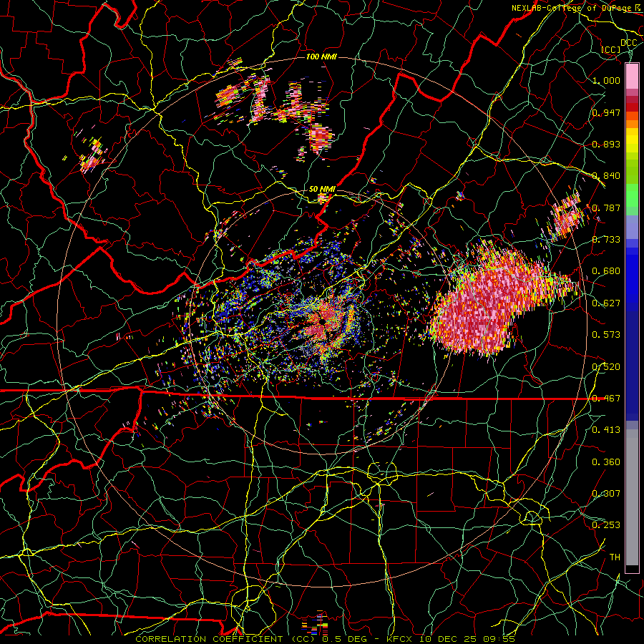Select the [CC] product label
The height and width of the screenshot is (644, 644).
click(x=611, y=49)
